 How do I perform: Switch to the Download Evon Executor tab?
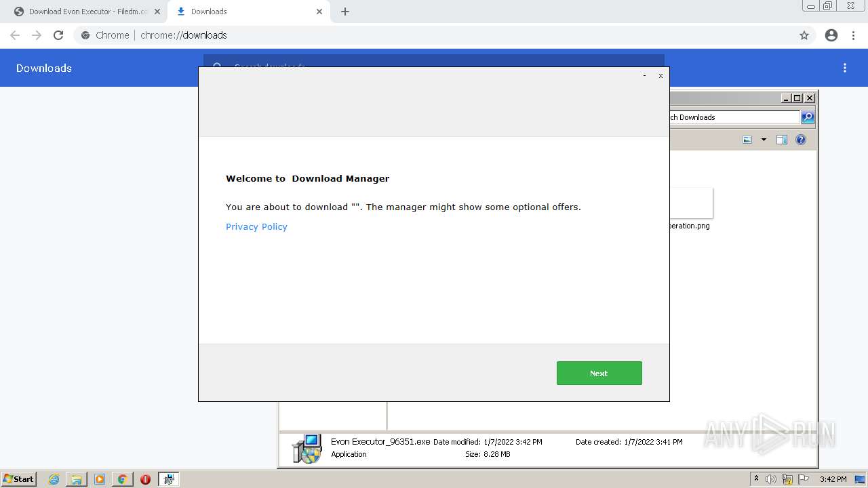pyautogui.click(x=86, y=12)
